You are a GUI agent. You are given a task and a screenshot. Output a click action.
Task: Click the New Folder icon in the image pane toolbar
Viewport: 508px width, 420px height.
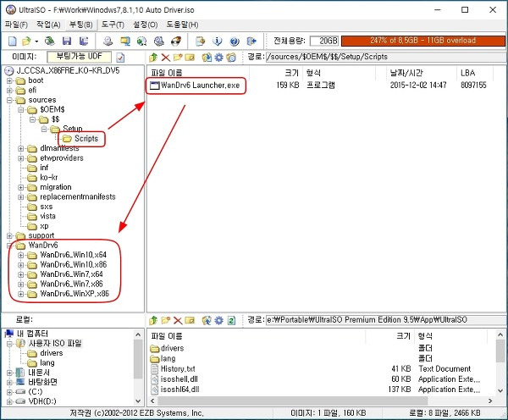pyautogui.click(x=178, y=58)
